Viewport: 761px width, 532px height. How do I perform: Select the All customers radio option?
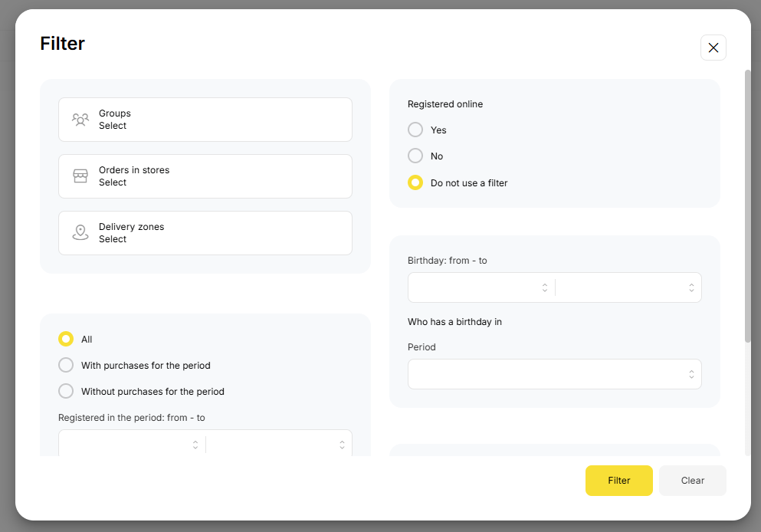[x=66, y=339]
